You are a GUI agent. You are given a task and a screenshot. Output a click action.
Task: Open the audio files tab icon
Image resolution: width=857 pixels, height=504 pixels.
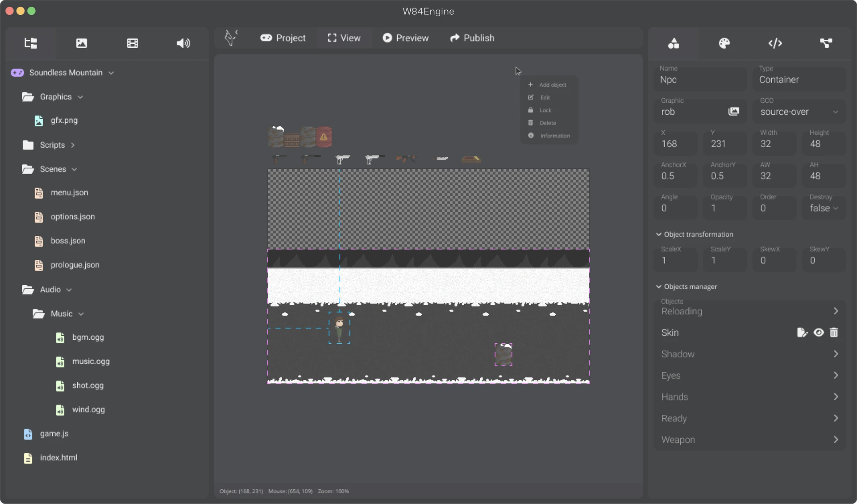click(x=183, y=43)
